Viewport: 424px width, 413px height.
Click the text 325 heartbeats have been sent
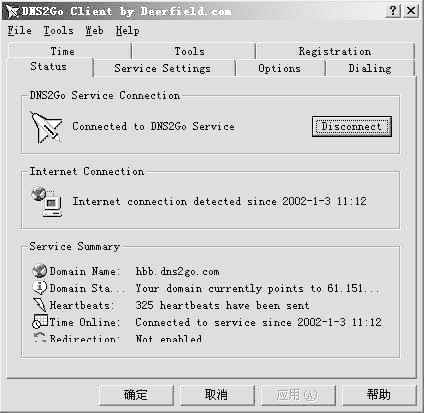pos(222,305)
